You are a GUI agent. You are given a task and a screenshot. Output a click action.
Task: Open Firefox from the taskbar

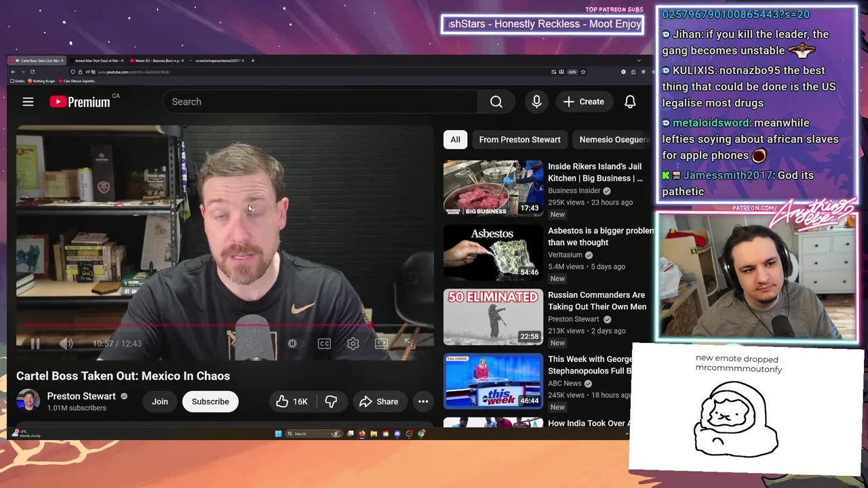point(362,434)
